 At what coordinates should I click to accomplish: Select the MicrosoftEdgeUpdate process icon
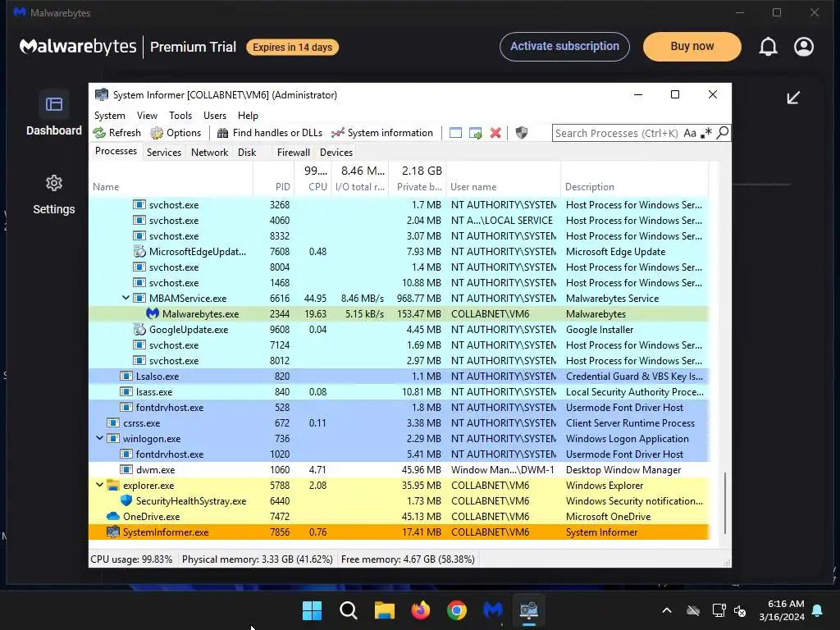click(139, 251)
